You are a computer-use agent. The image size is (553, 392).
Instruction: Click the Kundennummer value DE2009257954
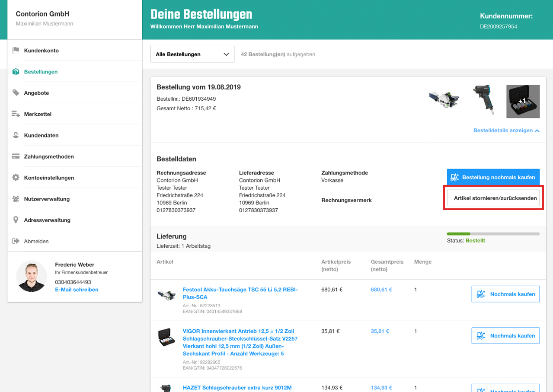499,26
